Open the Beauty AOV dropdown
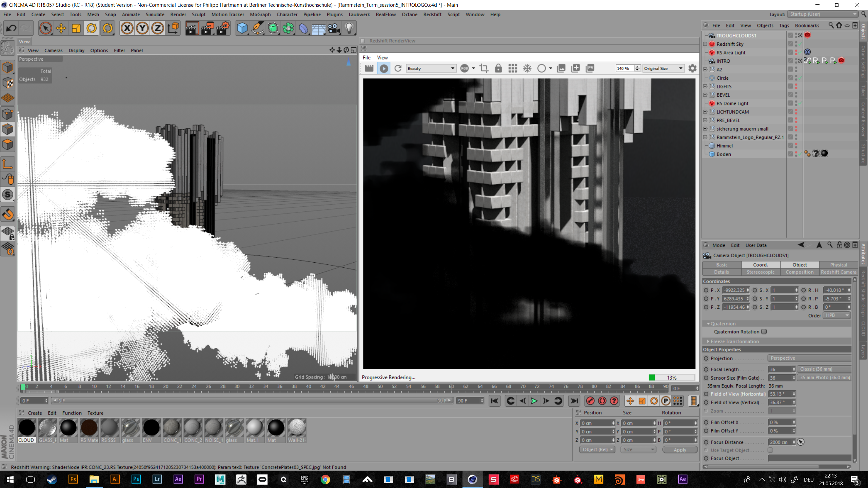The width and height of the screenshot is (868, 488). click(431, 68)
